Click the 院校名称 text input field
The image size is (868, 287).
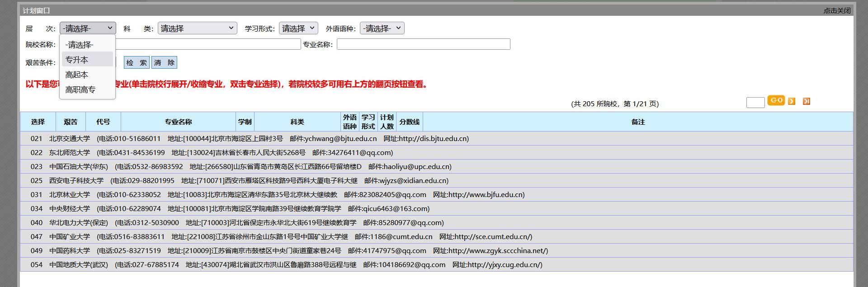(x=208, y=44)
